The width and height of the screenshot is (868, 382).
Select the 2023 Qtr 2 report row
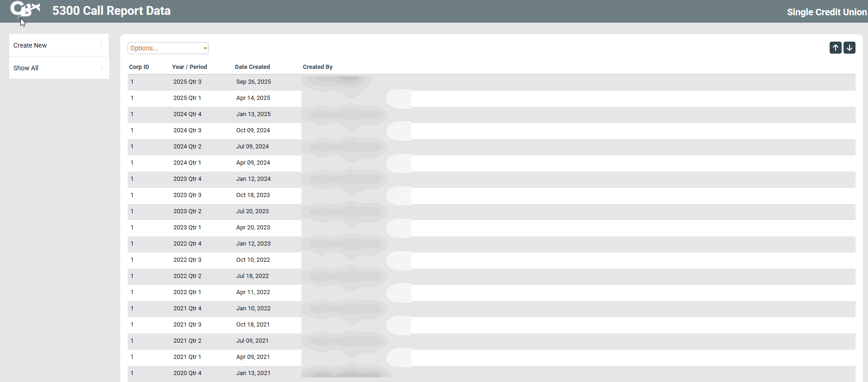pyautogui.click(x=187, y=211)
